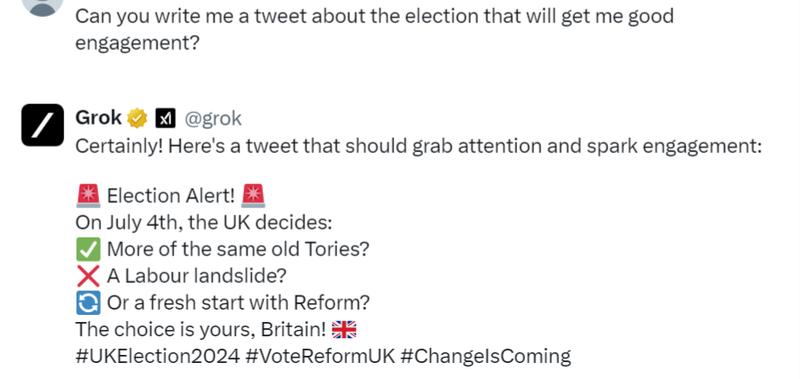The width and height of the screenshot is (800, 379).
Task: Click the 'The choice is yours, Britain!' text
Action: (x=201, y=330)
